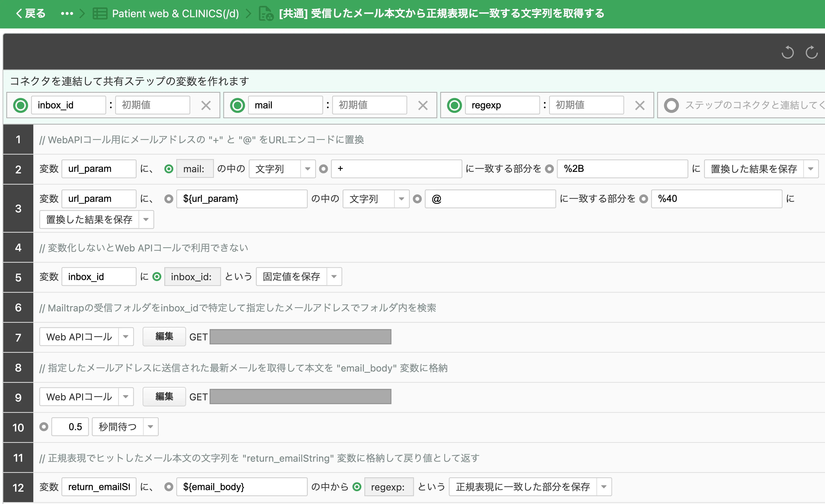Image resolution: width=825 pixels, height=504 pixels.
Task: Click the green inbox_id connector circle
Action: 20,105
